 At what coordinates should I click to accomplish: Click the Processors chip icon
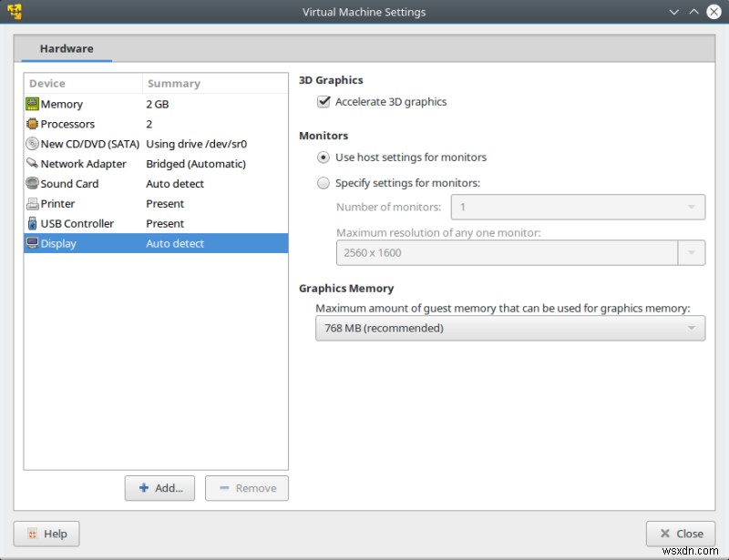tap(32, 124)
